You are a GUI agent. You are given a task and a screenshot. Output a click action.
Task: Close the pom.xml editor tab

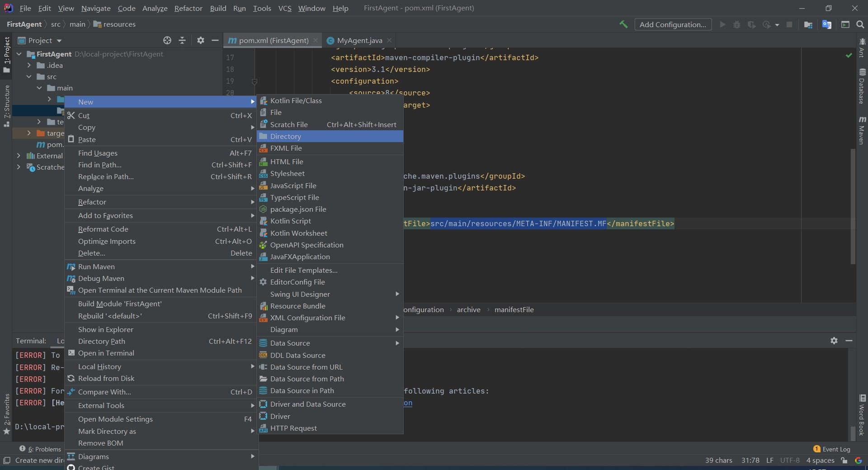click(x=316, y=40)
